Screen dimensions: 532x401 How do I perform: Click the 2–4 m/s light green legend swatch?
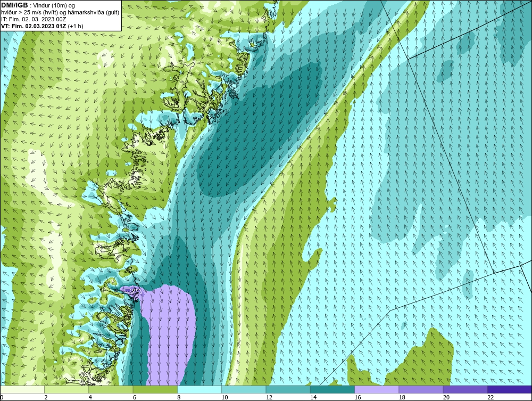click(x=66, y=389)
